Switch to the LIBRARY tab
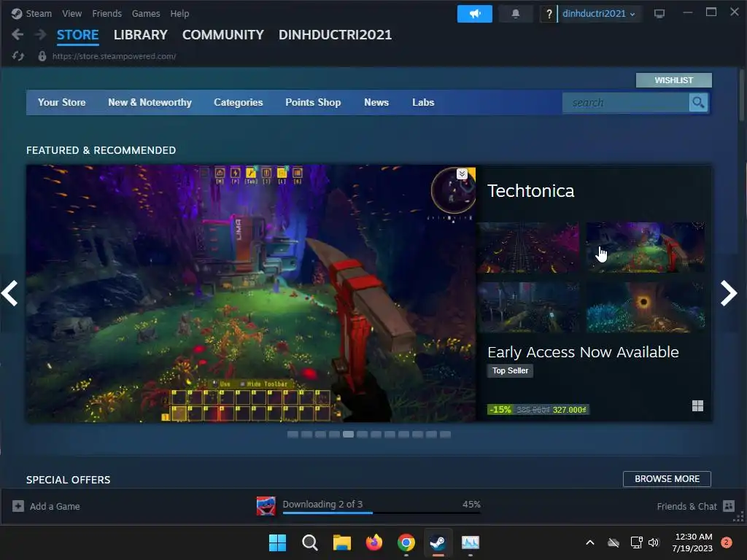 click(x=141, y=35)
